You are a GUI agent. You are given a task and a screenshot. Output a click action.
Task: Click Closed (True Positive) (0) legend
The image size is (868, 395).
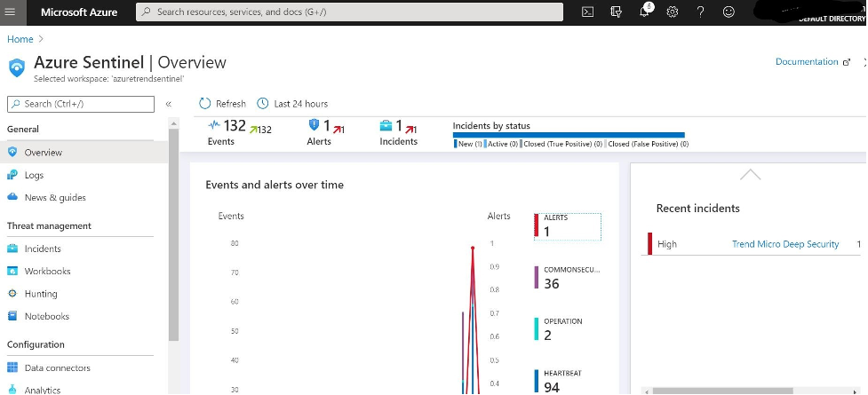[x=561, y=144]
